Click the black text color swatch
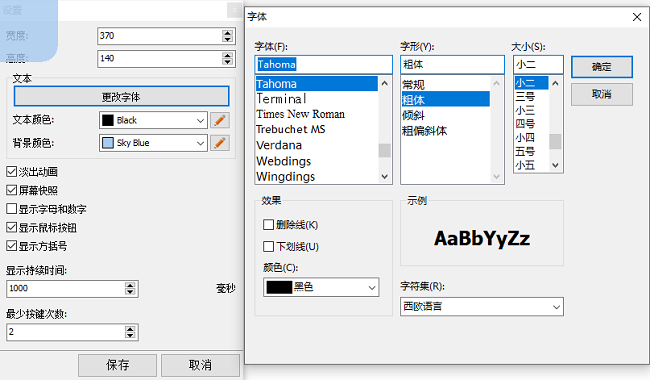The width and height of the screenshot is (650, 380). 108,120
